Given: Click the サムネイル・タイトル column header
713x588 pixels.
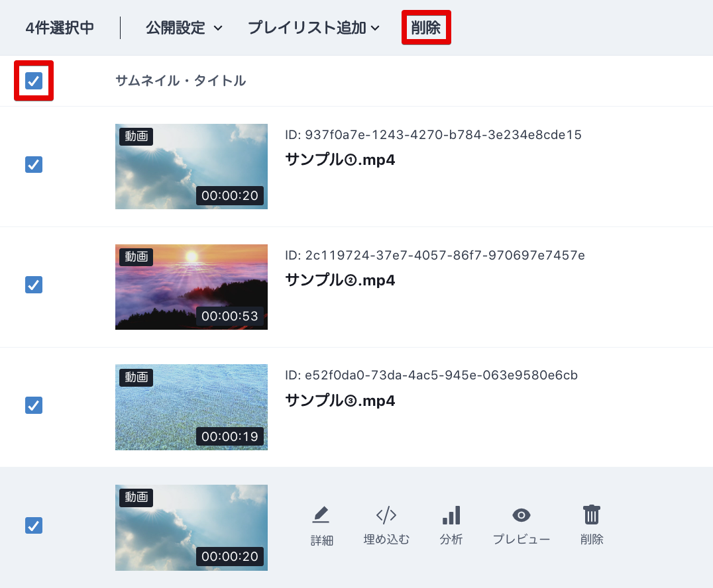Looking at the screenshot, I should (180, 81).
